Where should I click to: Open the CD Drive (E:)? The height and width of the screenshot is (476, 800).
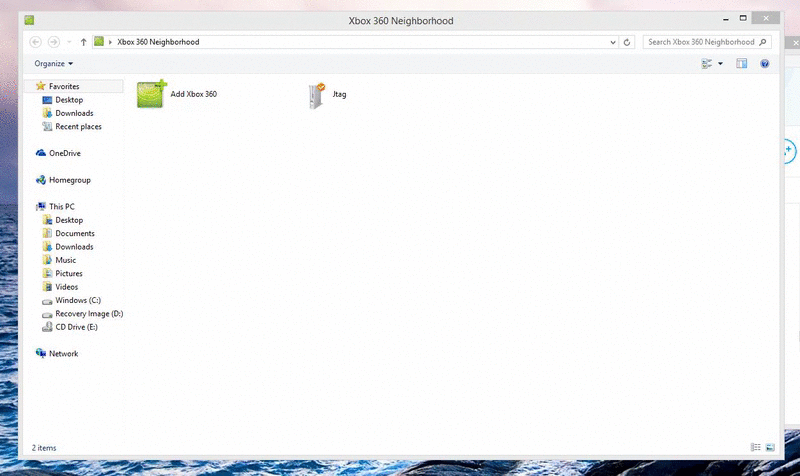click(x=76, y=327)
